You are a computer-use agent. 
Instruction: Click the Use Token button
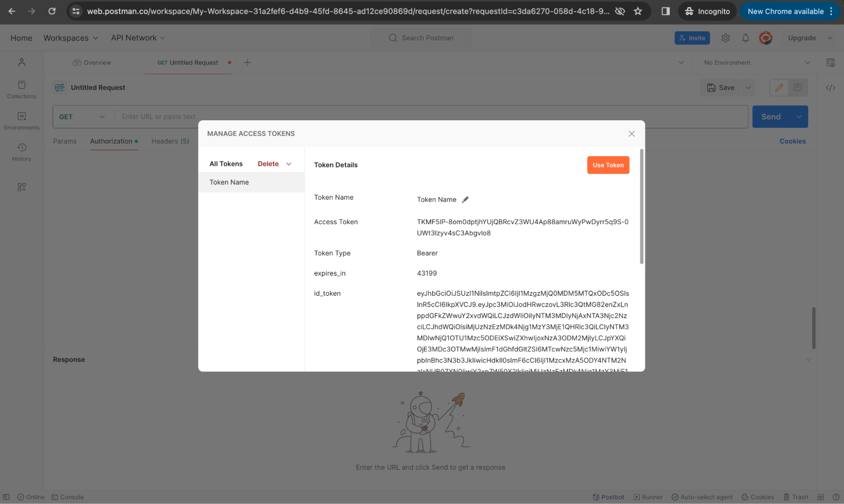[608, 165]
